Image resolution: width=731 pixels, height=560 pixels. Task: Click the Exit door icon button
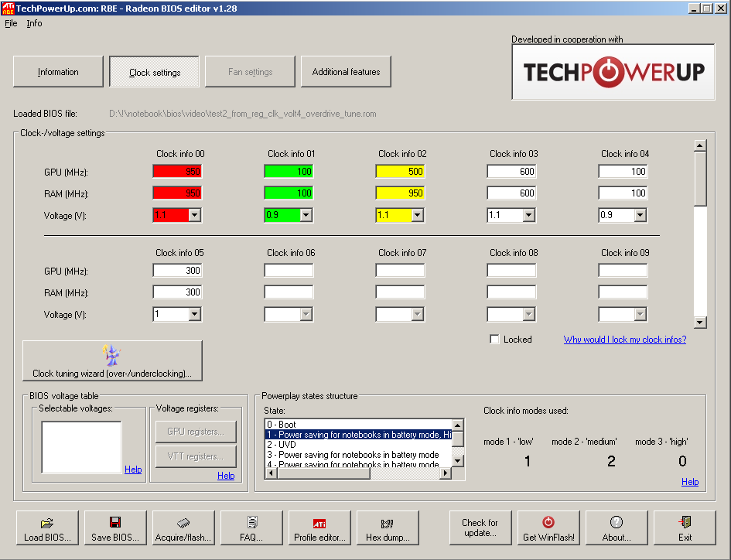click(x=685, y=528)
